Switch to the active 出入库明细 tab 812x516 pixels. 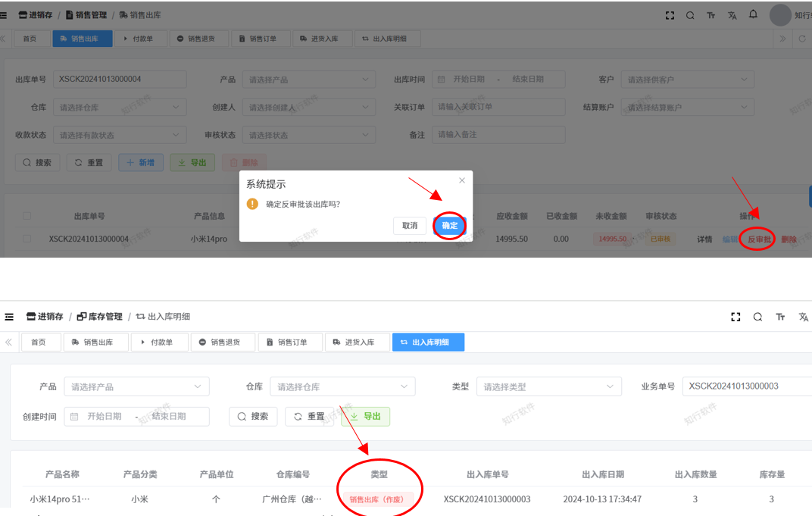click(428, 342)
